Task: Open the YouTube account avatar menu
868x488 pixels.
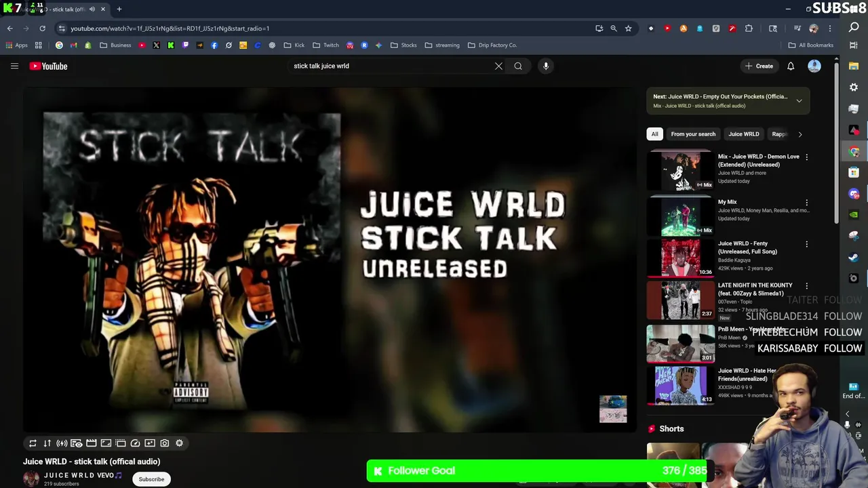Action: coord(814,66)
